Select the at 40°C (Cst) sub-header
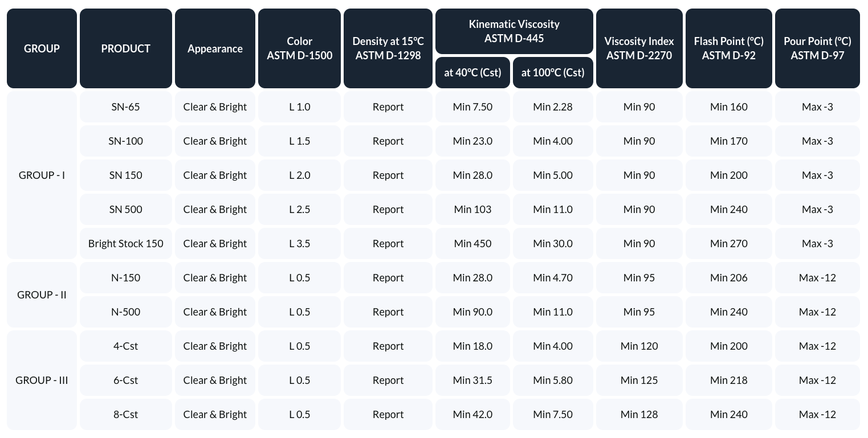The image size is (868, 438). click(472, 72)
